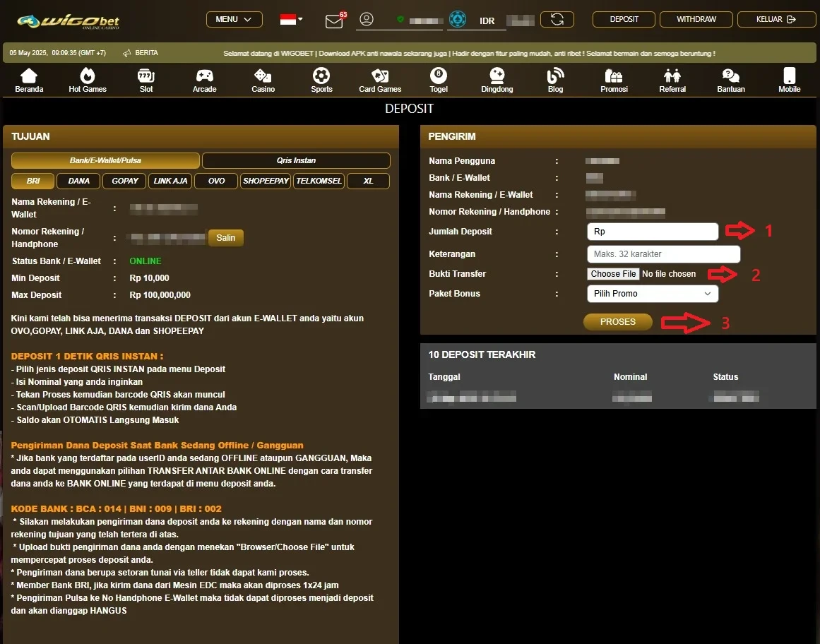The width and height of the screenshot is (820, 644).
Task: Open the Indonesian flag language selector
Action: (291, 19)
